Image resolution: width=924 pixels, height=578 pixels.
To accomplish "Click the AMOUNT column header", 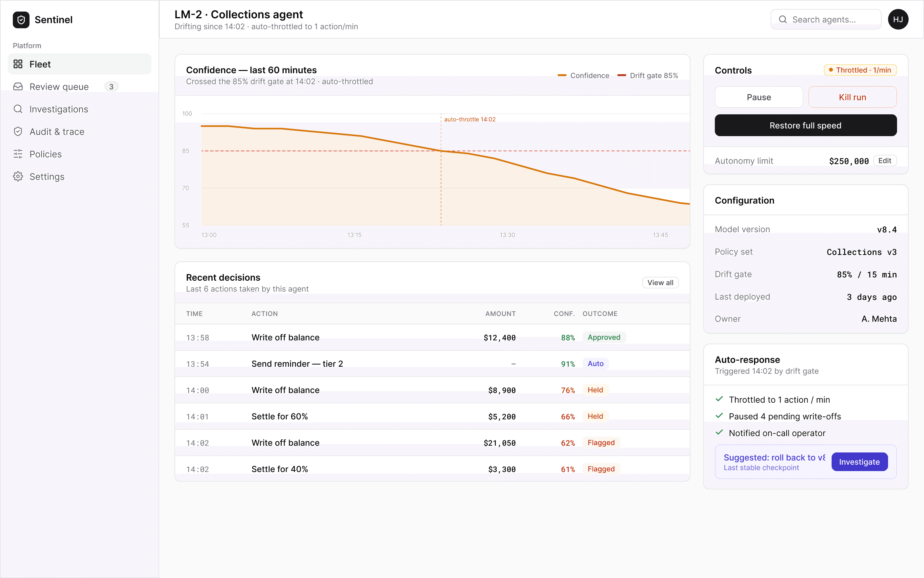I will tap(501, 314).
